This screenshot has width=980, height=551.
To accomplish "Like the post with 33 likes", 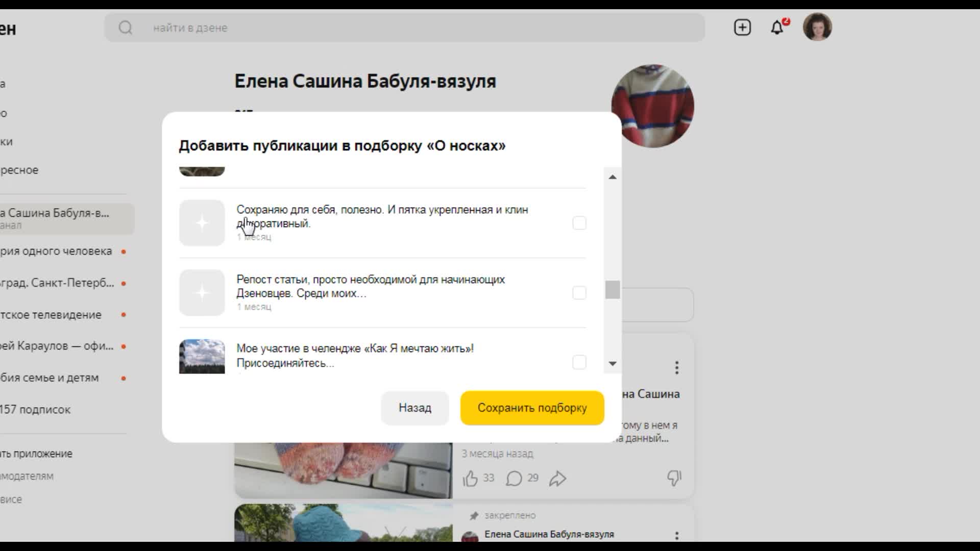I will pyautogui.click(x=470, y=479).
